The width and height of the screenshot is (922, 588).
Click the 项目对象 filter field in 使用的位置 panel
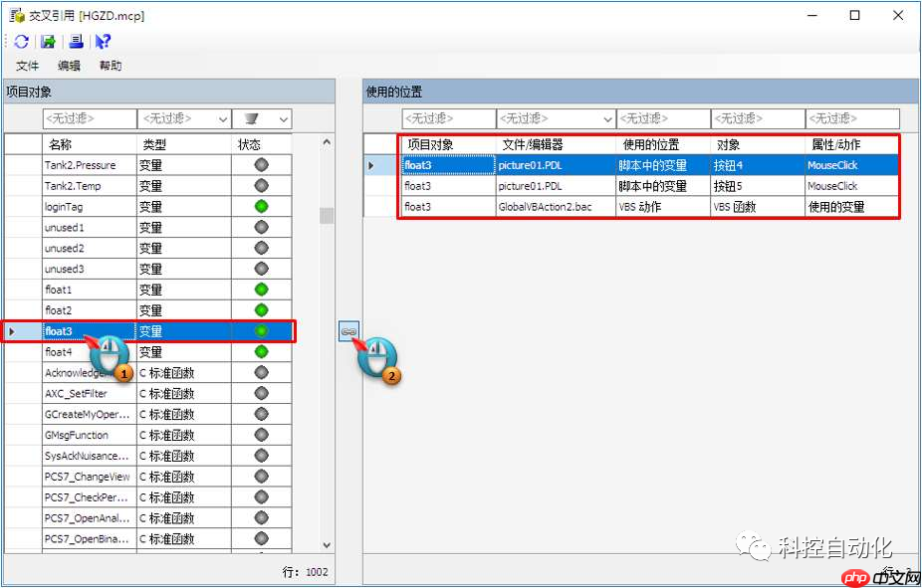[x=449, y=118]
